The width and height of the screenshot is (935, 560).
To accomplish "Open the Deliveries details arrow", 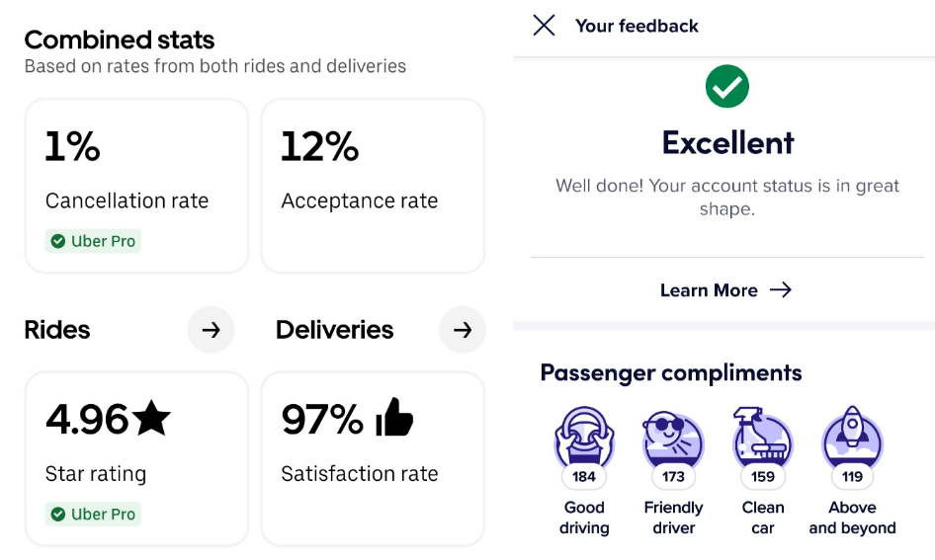I will point(463,330).
